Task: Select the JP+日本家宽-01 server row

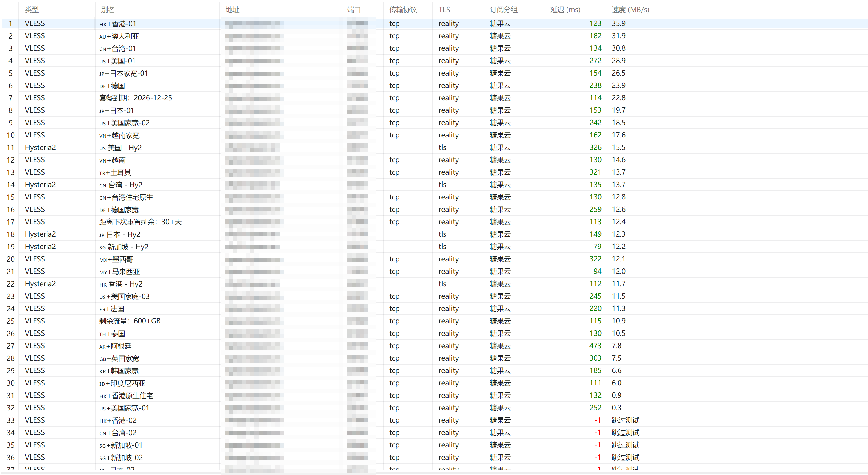Action: coord(434,73)
